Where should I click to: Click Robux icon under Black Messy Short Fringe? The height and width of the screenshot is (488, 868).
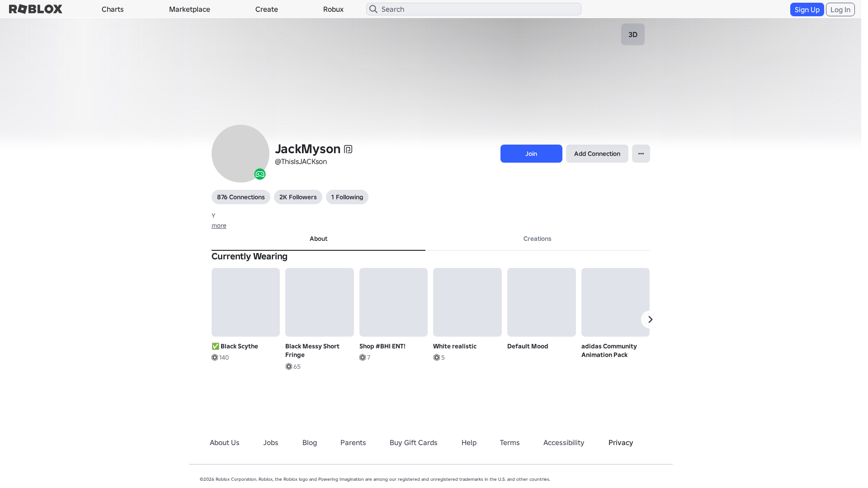click(289, 366)
